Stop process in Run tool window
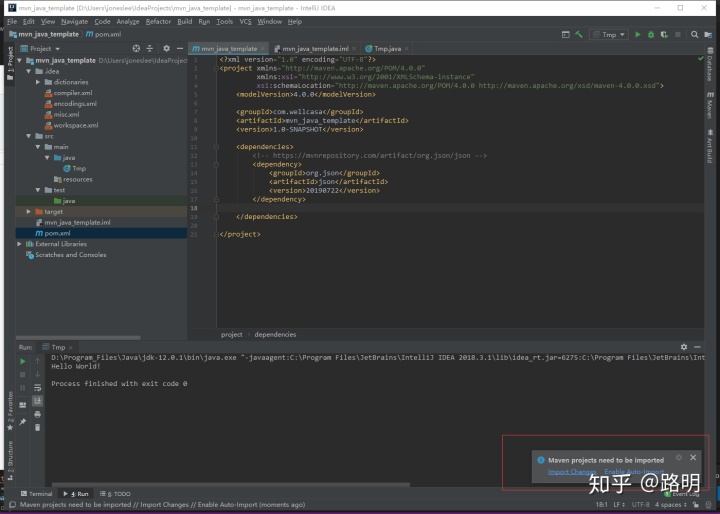Screen dimensions: 720x514 [22, 375]
